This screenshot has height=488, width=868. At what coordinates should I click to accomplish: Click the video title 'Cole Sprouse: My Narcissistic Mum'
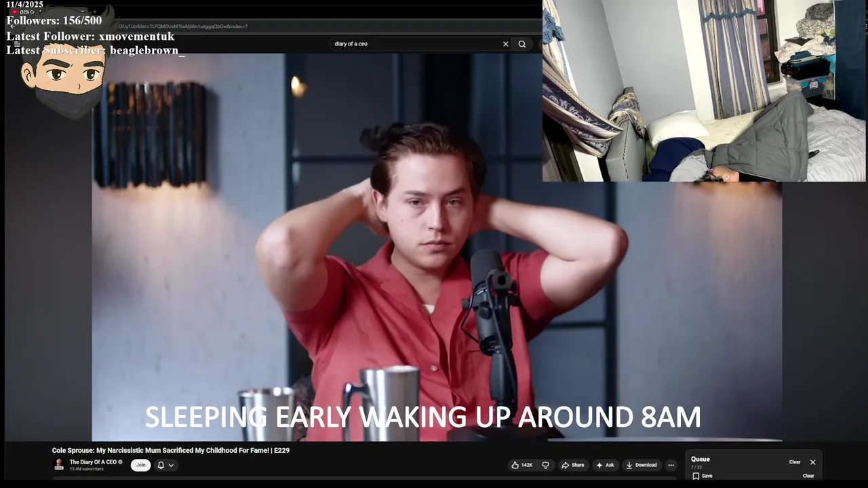(171, 450)
